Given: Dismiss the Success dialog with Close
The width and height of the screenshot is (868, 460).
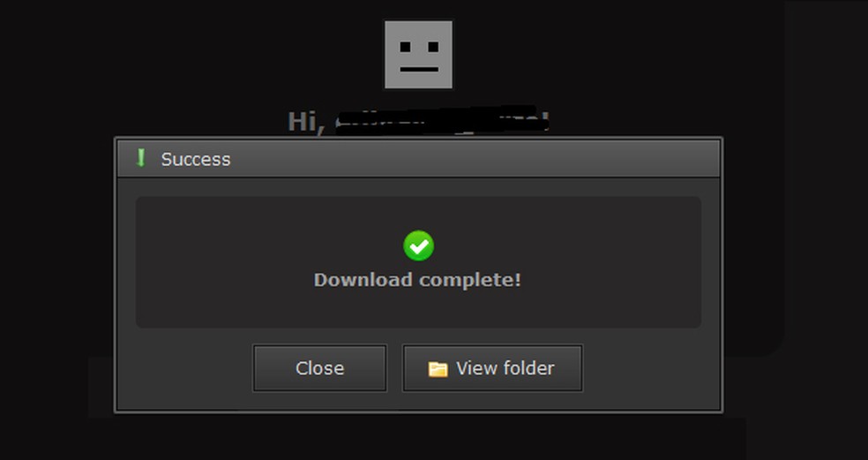Looking at the screenshot, I should 319,368.
